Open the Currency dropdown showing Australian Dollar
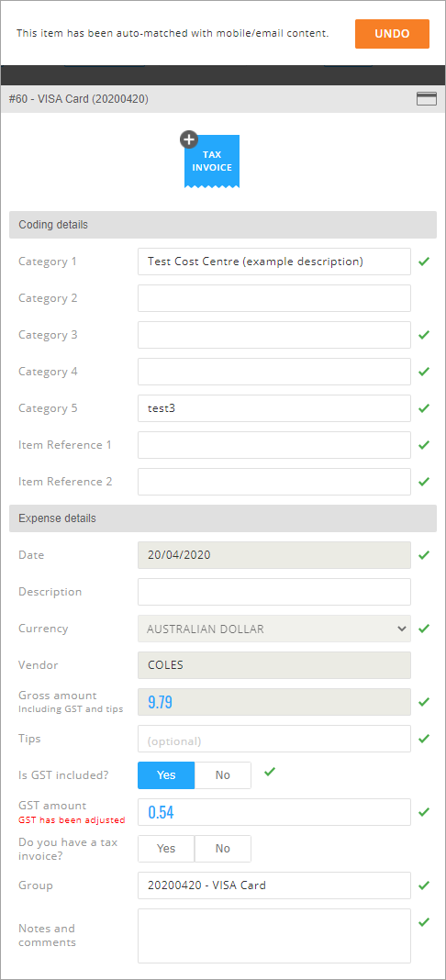Viewport: 446px width, 980px height. (274, 629)
